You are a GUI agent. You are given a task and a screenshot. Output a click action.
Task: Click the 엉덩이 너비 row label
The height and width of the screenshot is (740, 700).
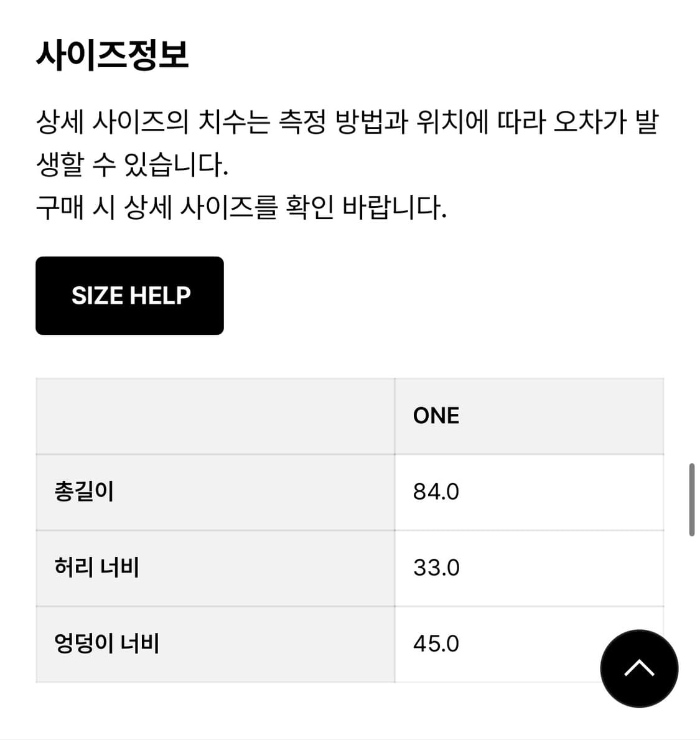[107, 644]
